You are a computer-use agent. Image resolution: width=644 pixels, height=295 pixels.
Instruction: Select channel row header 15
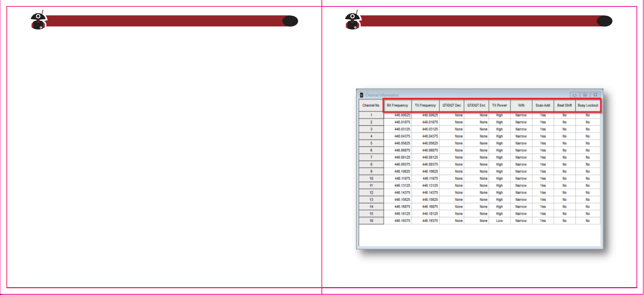pos(371,214)
